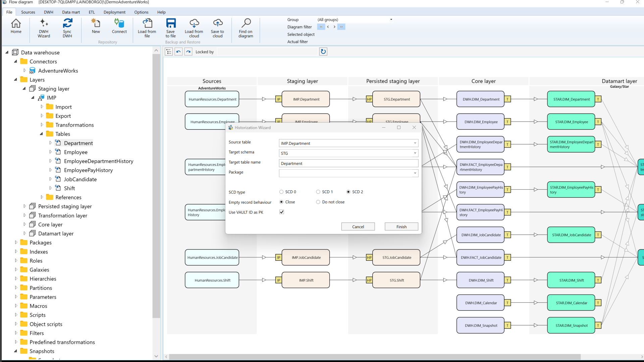Open the Data mart menu

pyautogui.click(x=71, y=12)
